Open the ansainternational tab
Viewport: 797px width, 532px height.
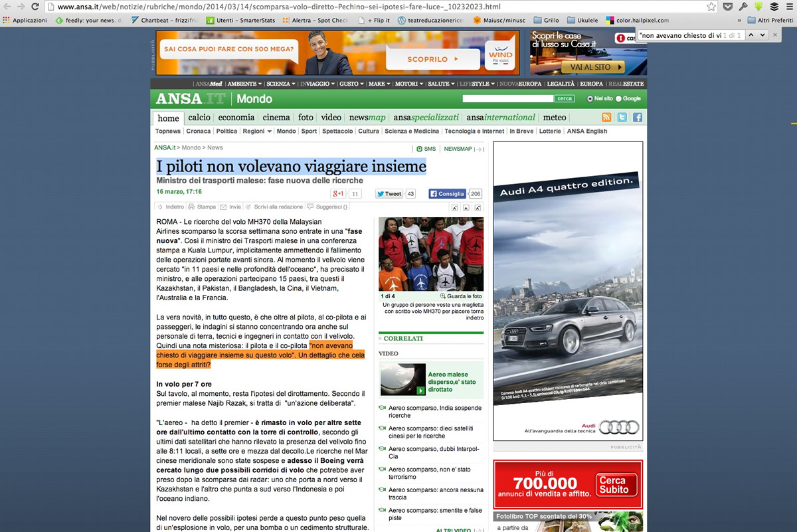(x=501, y=118)
